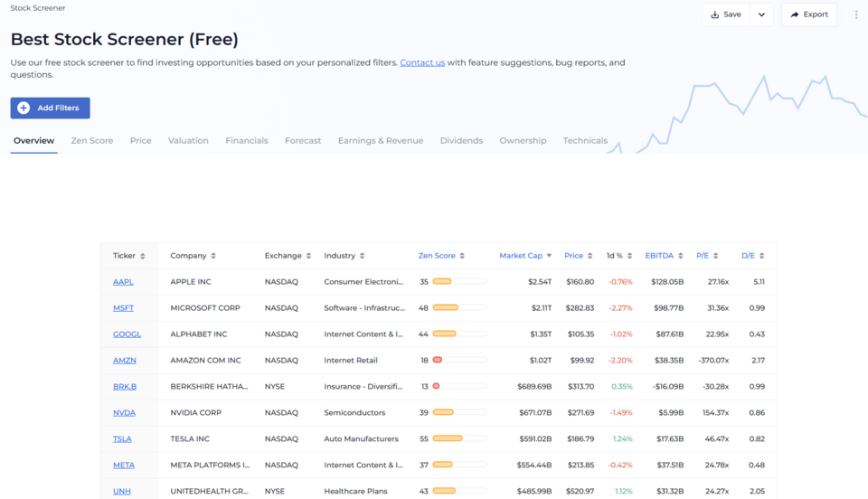Image resolution: width=868 pixels, height=499 pixels.
Task: Click the Stock Screener breadcrumb text
Action: pyautogui.click(x=38, y=8)
